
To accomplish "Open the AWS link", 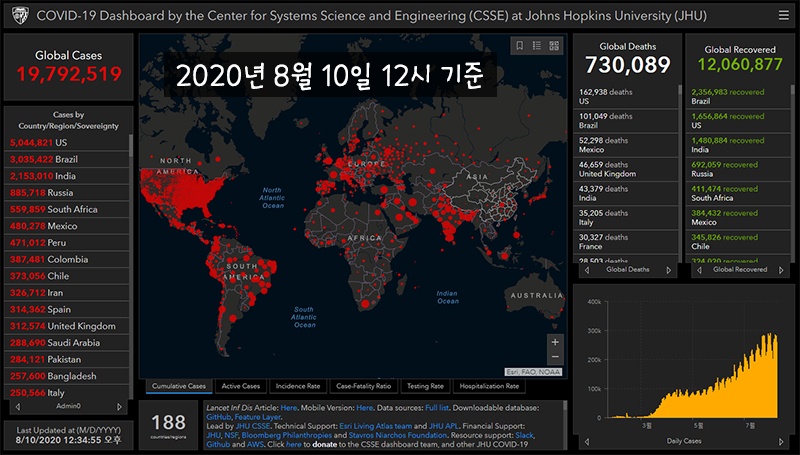I will tap(255, 445).
